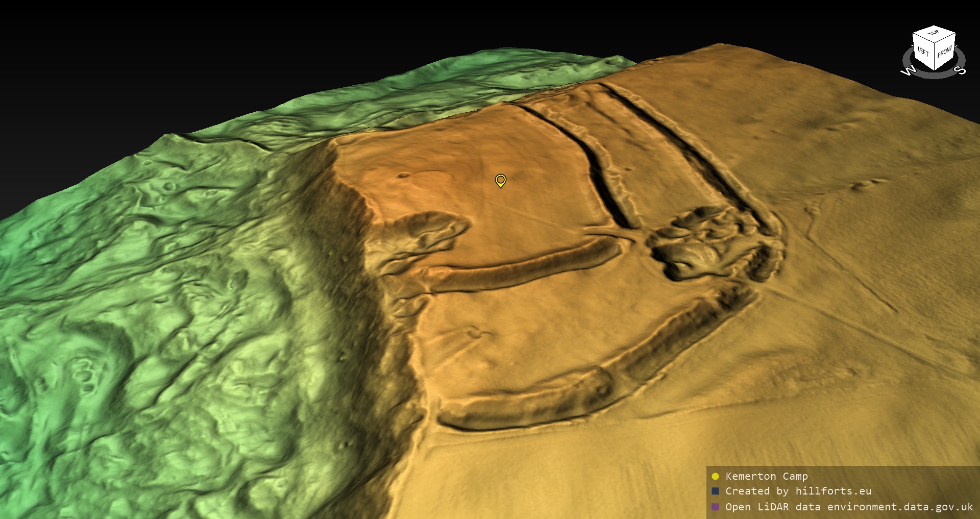
Task: Click the purple square in the legend
Action: (715, 507)
